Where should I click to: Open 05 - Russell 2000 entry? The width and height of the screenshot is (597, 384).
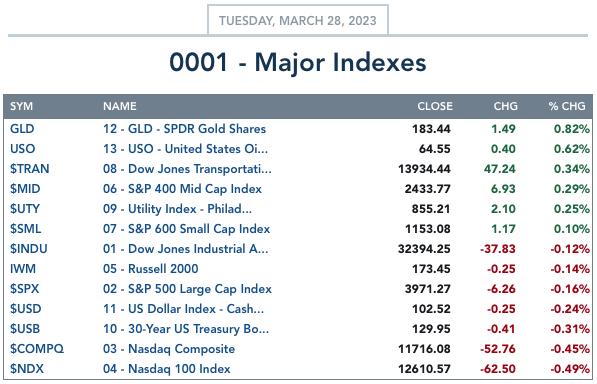pos(150,269)
